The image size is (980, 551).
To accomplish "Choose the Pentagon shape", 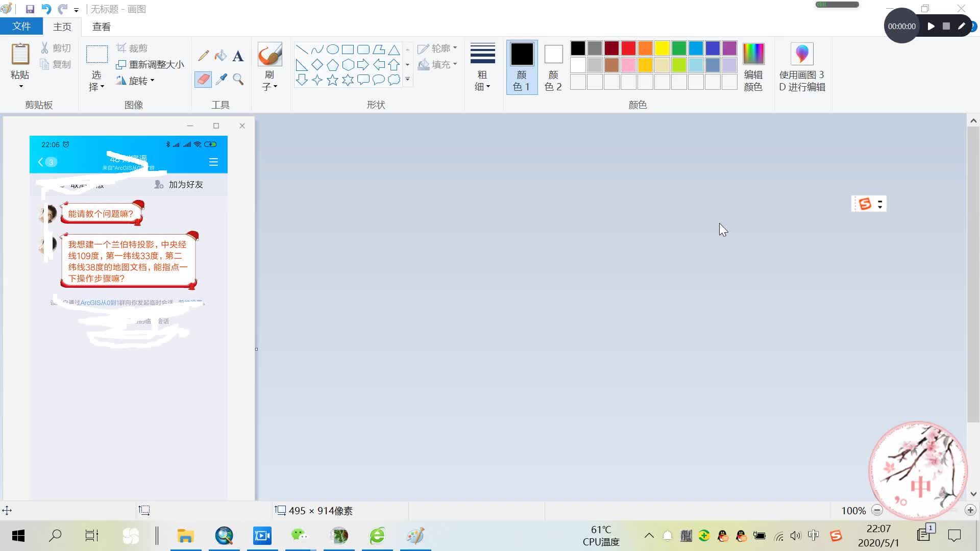I will tap(332, 65).
